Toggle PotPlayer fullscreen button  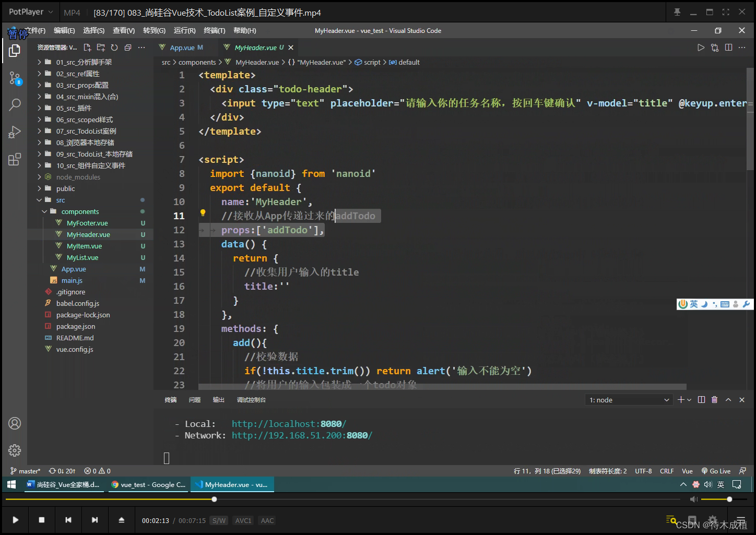(x=726, y=12)
